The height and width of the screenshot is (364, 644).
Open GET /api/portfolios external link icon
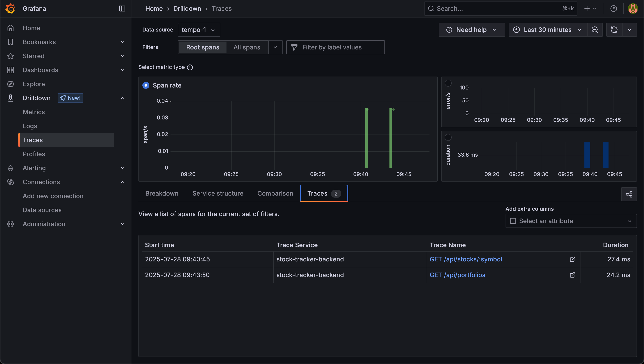(572, 275)
